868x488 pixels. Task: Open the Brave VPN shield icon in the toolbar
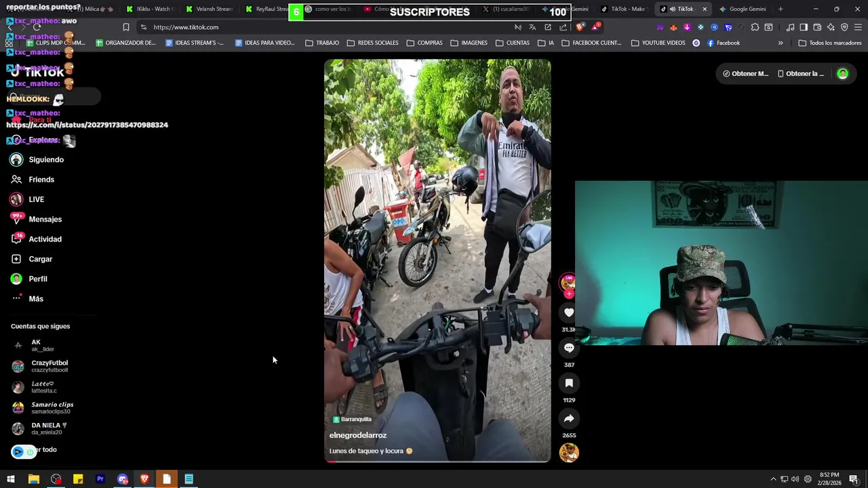[x=844, y=27]
